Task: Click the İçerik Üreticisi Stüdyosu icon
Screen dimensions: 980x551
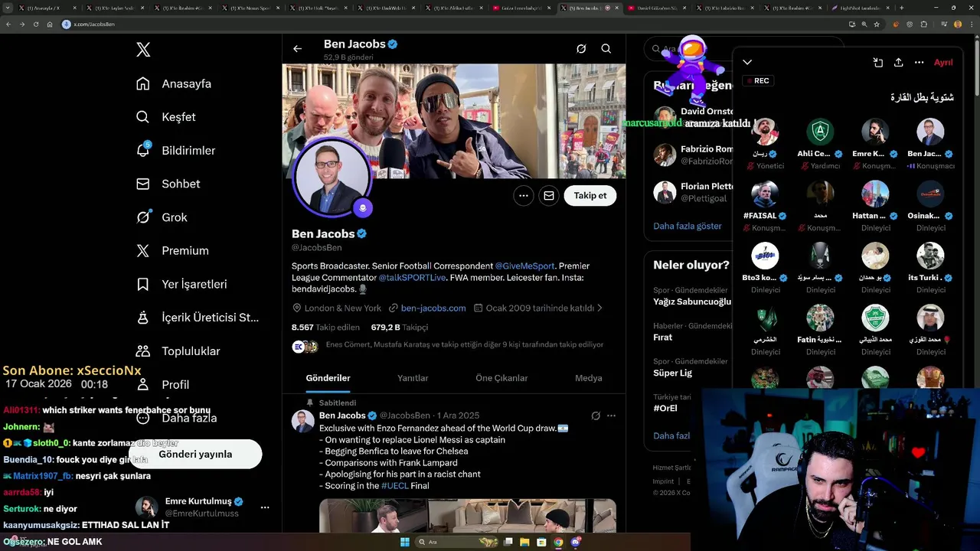Action: point(143,318)
